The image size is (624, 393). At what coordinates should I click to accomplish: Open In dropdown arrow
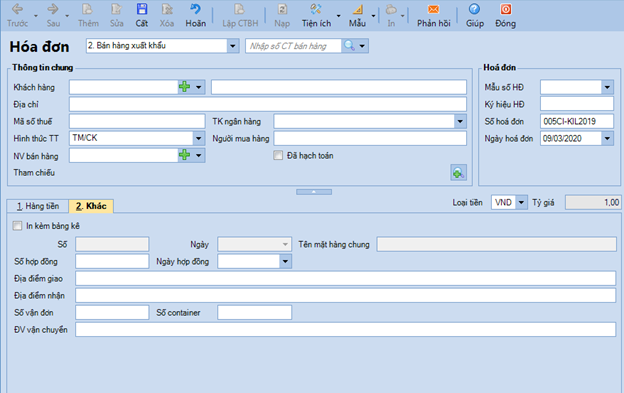pyautogui.click(x=402, y=16)
